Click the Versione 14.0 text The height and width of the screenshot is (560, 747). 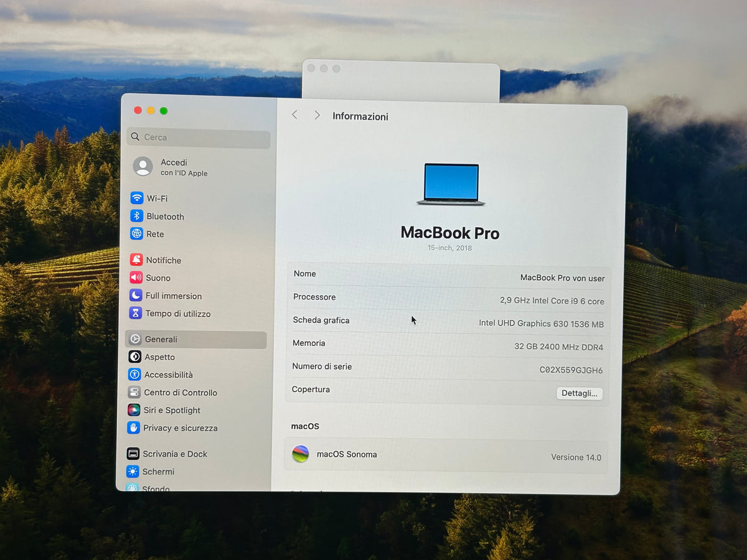576,457
